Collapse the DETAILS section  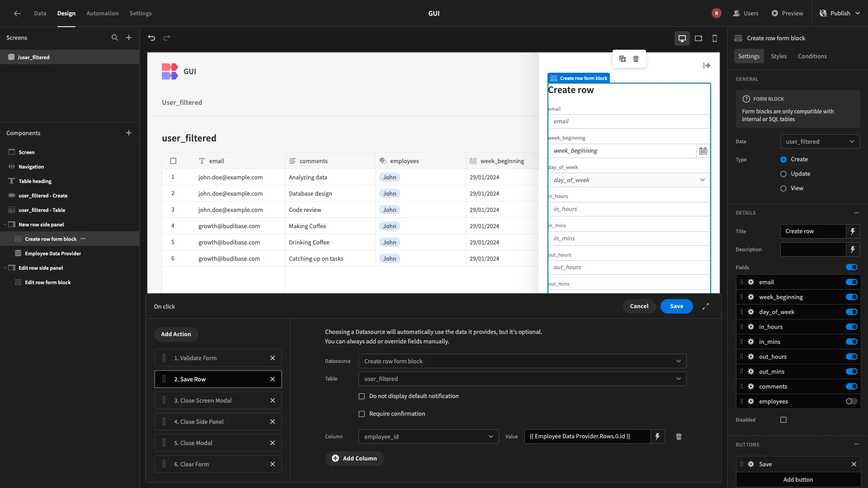[856, 213]
